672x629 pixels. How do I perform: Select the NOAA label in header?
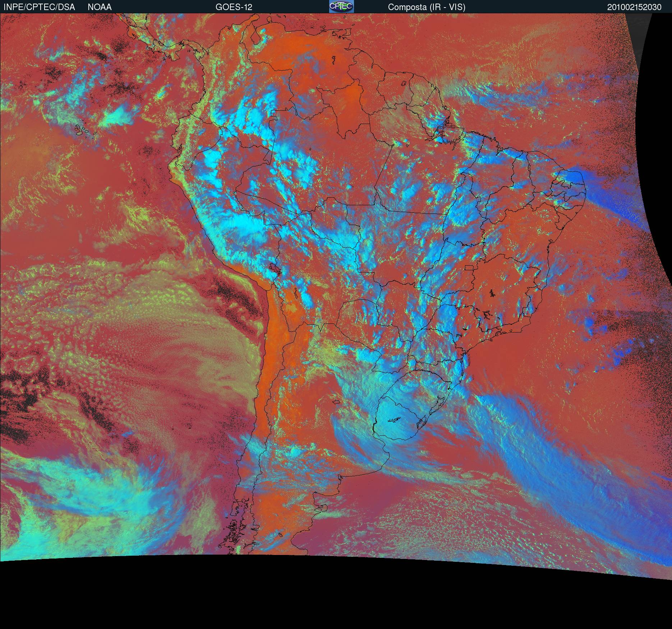[100, 7]
